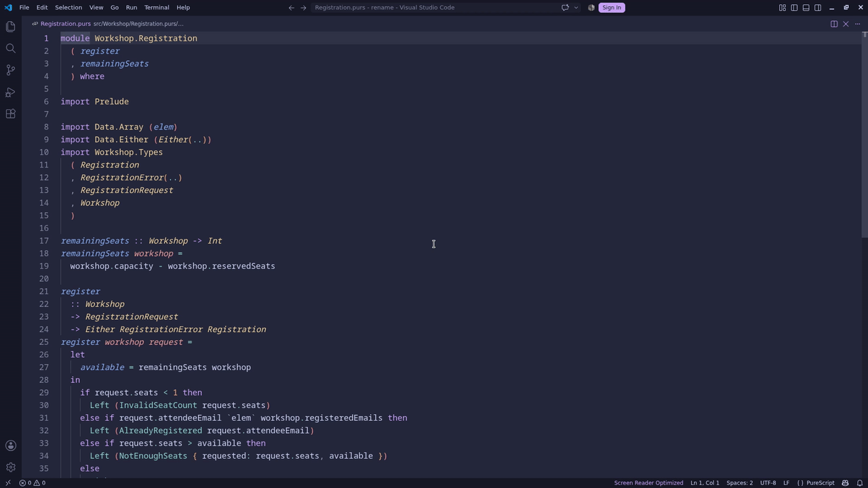Image resolution: width=868 pixels, height=488 pixels.
Task: Open the Run and Debug view icon
Action: [x=10, y=92]
